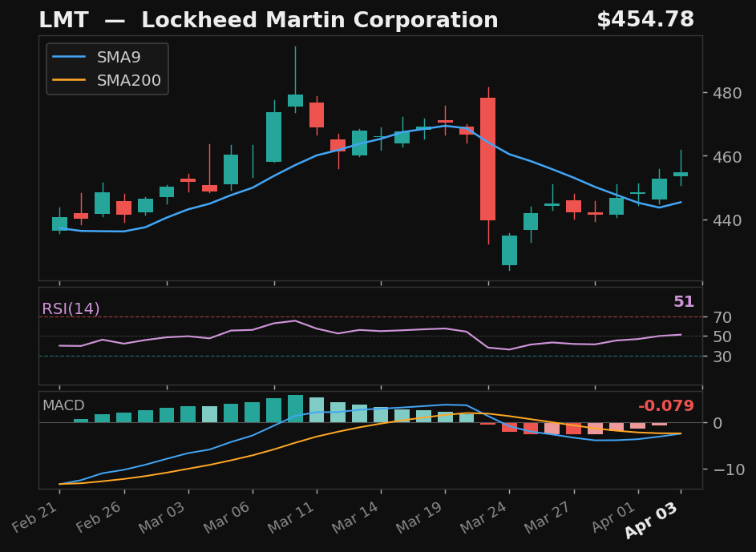Click the RSI 50 axis label
Screen dimensions: 756x552
[x=722, y=336]
